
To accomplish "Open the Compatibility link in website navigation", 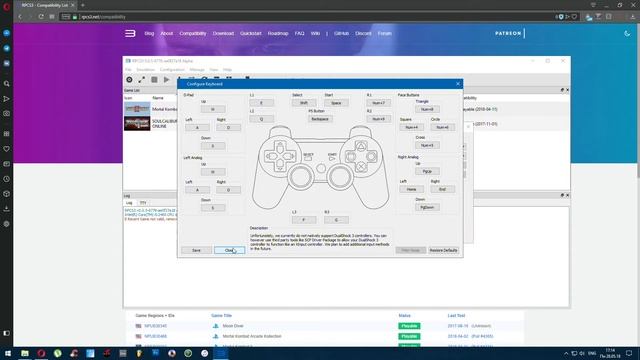I will pyautogui.click(x=193, y=33).
